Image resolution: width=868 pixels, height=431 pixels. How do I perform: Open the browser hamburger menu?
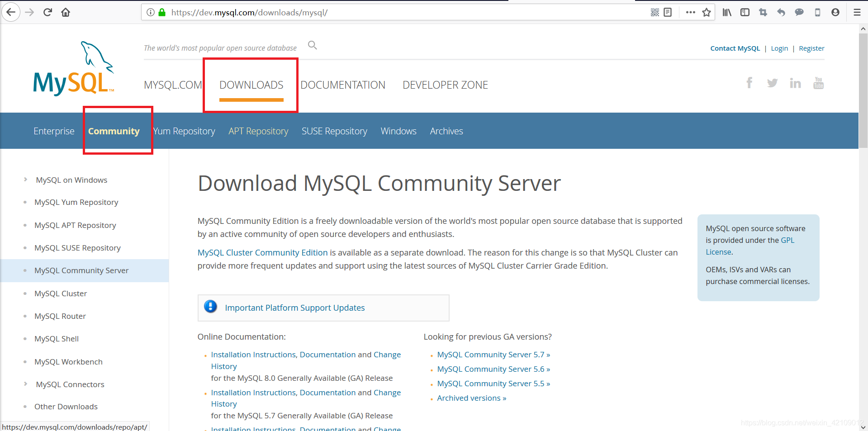(857, 12)
